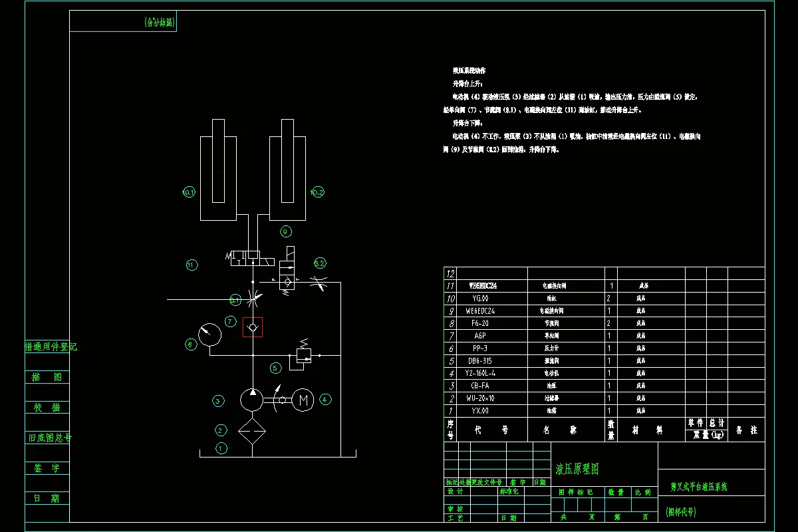Image resolution: width=798 pixels, height=532 pixels.
Task: Select the pressure gauge symbol labeled 6
Action: (x=210, y=334)
